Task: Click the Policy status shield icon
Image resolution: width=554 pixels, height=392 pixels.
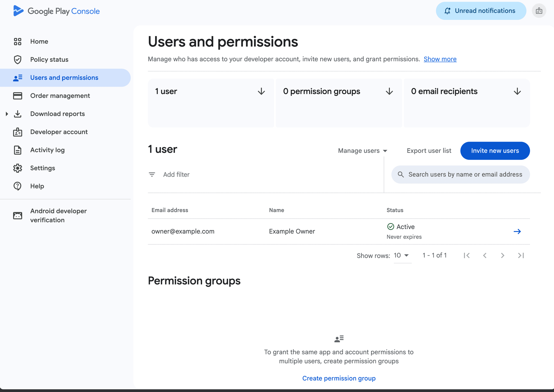Action: 17,60
